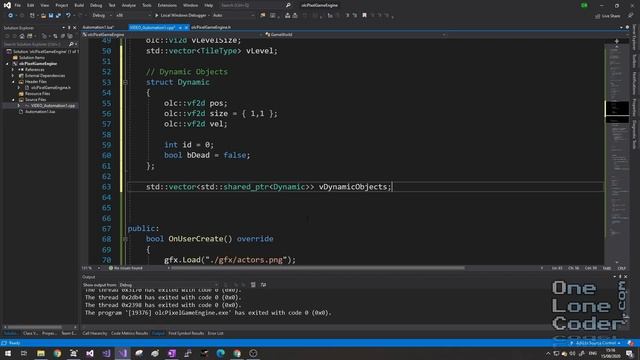The width and height of the screenshot is (640, 360).
Task: Open the Debug menu
Action: point(96,5)
